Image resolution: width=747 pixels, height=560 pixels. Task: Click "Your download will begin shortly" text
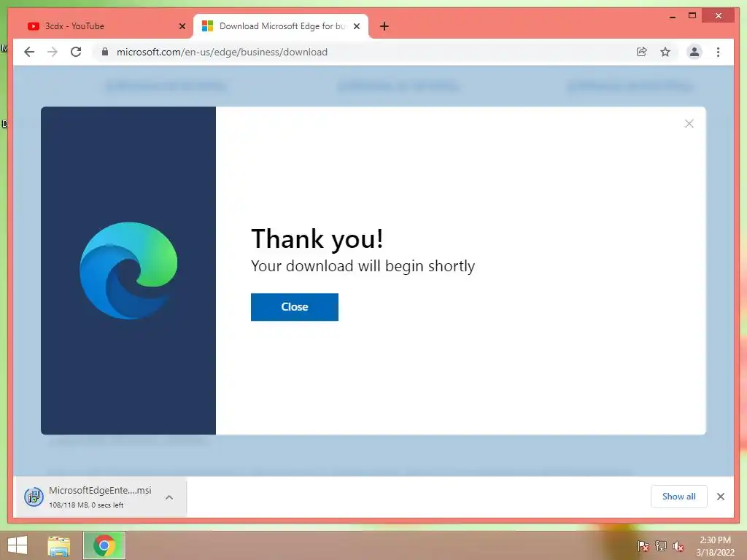click(363, 265)
